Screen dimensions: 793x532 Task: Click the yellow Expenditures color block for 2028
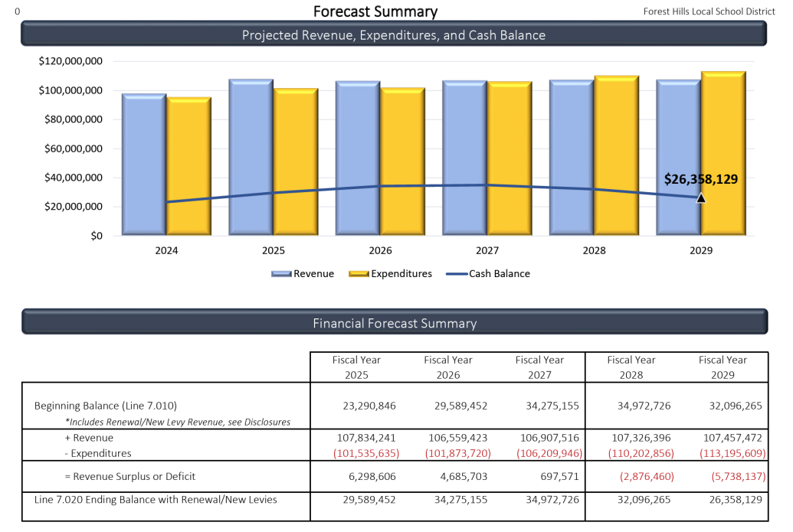click(615, 153)
